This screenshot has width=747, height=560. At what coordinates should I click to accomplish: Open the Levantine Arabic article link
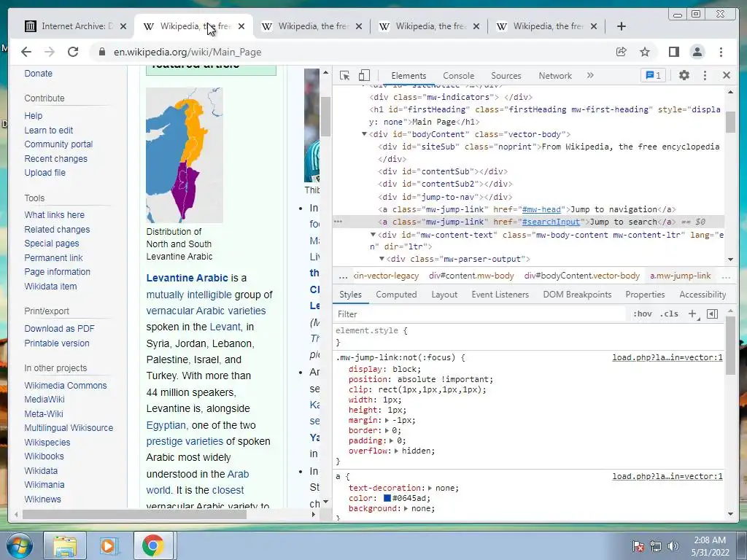[187, 278]
